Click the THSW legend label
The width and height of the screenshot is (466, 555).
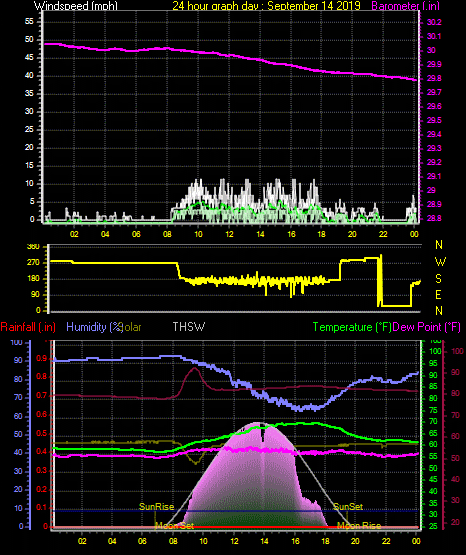pyautogui.click(x=189, y=327)
